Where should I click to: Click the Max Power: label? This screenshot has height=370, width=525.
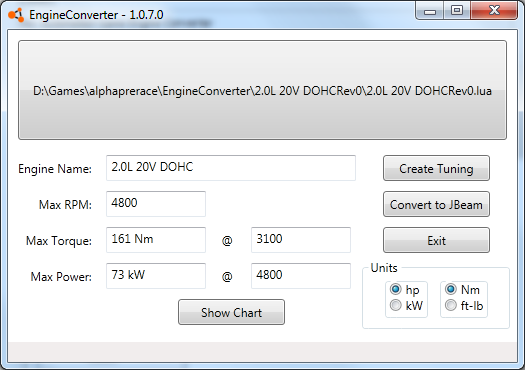click(x=61, y=277)
